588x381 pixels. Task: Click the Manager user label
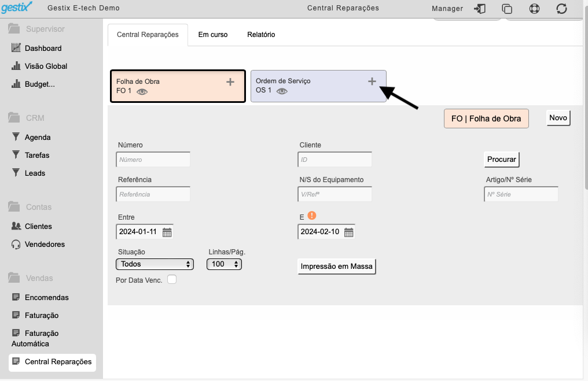click(x=447, y=8)
